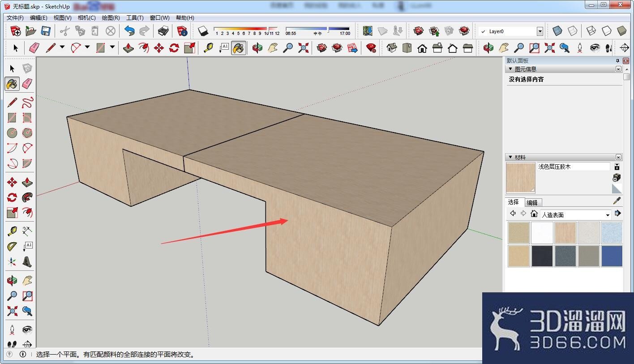Open the 相机(C) menu

click(x=86, y=17)
